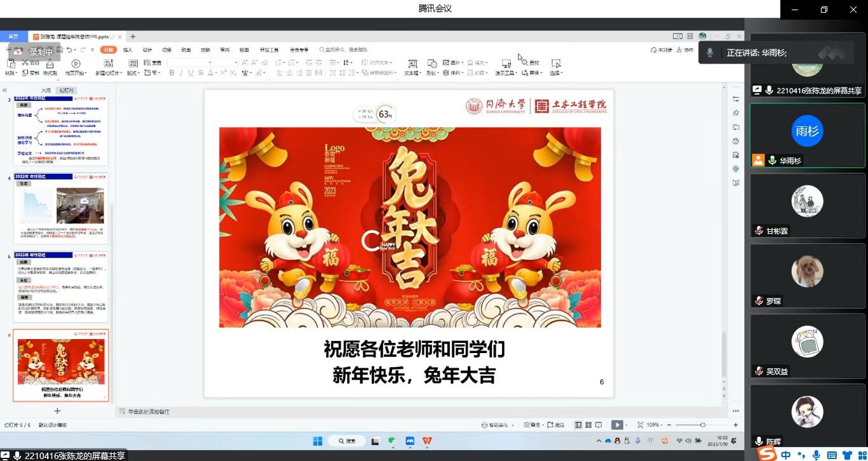Open the Transitions (切换) ribbon tab
The image size is (868, 461).
coord(166,50)
